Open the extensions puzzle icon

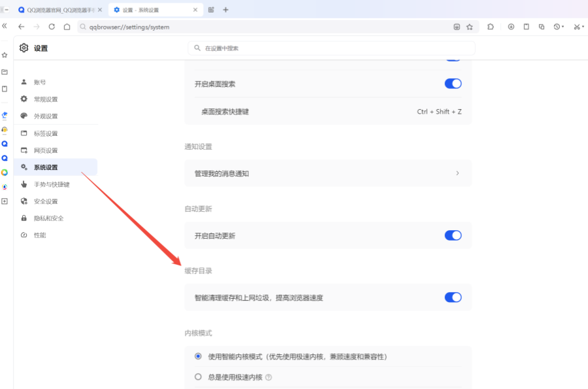coord(491,27)
